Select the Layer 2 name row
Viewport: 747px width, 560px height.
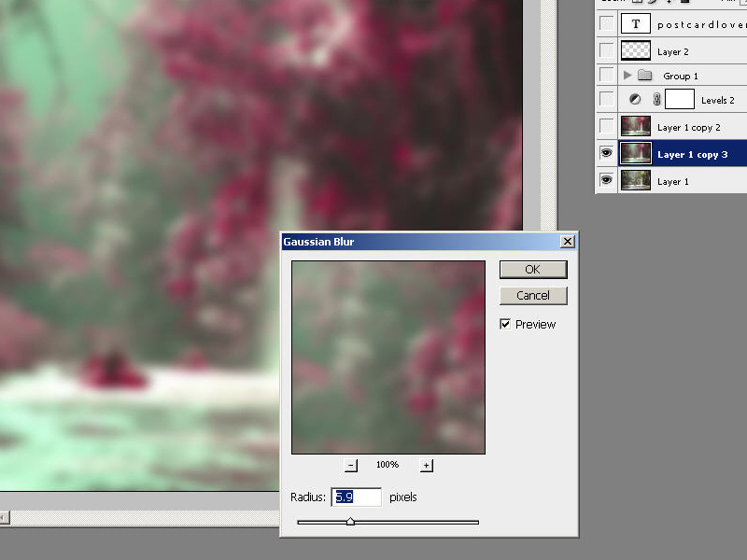click(672, 52)
